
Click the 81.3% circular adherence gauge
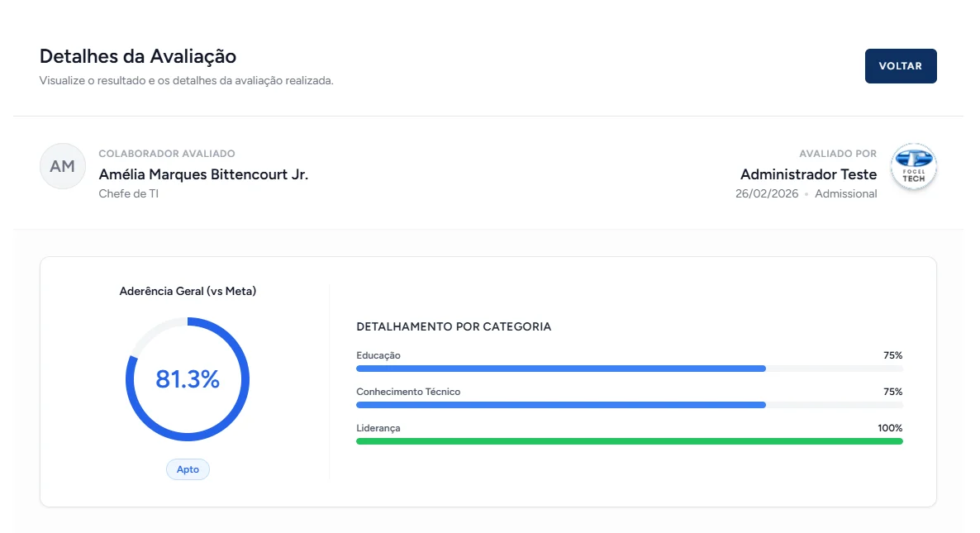188,379
